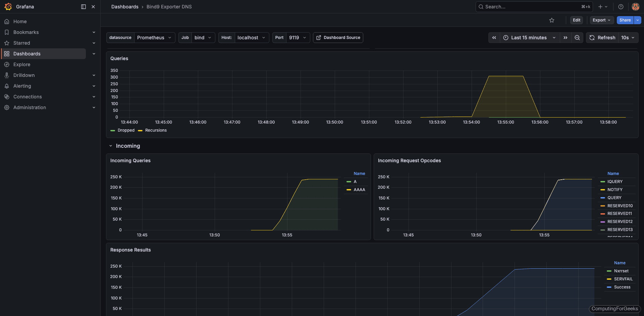The height and width of the screenshot is (316, 644).
Task: Open Connections in the sidebar
Action: click(x=27, y=96)
